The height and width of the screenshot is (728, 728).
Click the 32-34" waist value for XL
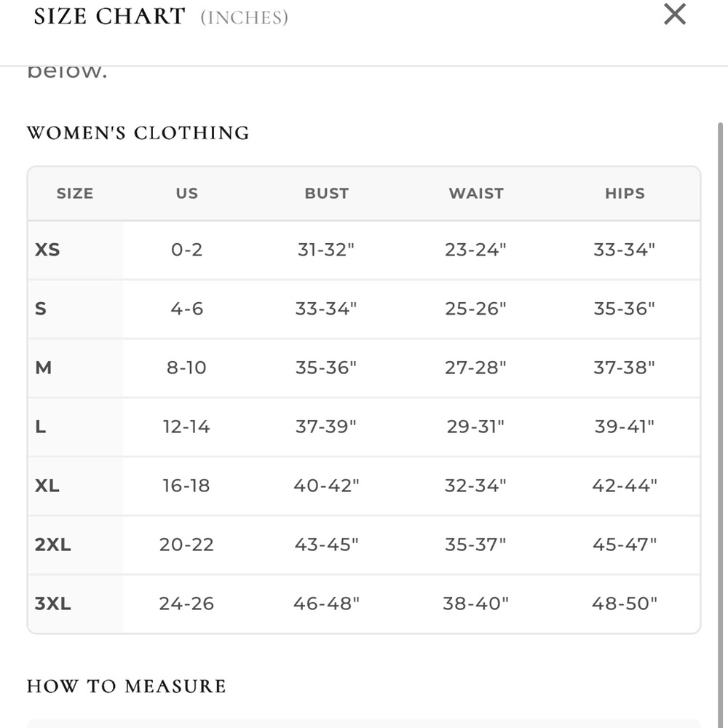475,486
